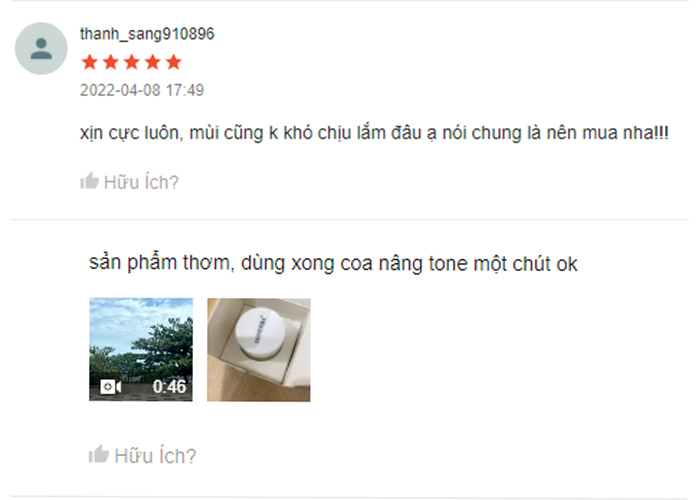
Task: Click the third rating star
Action: click(132, 62)
